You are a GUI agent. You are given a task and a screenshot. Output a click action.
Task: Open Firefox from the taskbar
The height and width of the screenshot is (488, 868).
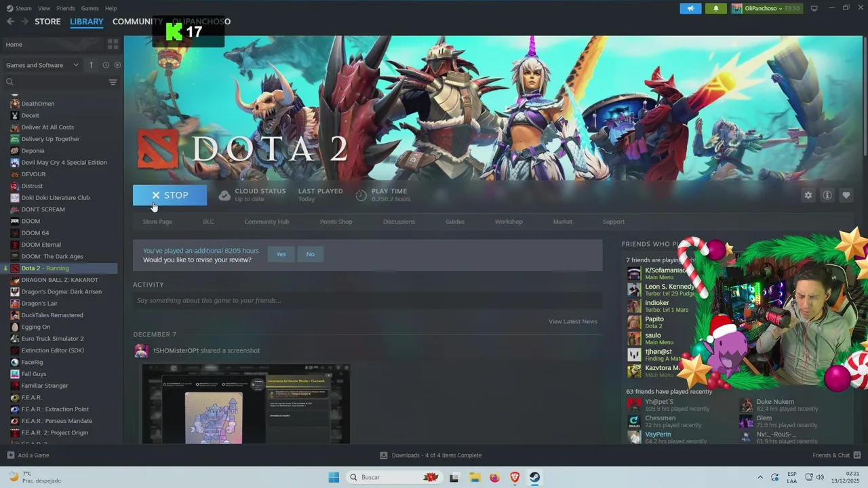click(x=494, y=477)
